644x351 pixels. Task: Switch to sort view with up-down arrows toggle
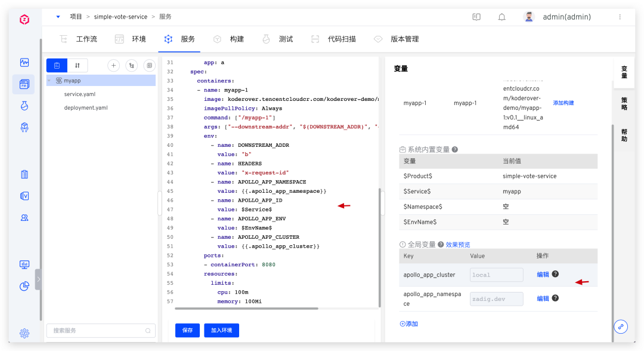point(78,66)
